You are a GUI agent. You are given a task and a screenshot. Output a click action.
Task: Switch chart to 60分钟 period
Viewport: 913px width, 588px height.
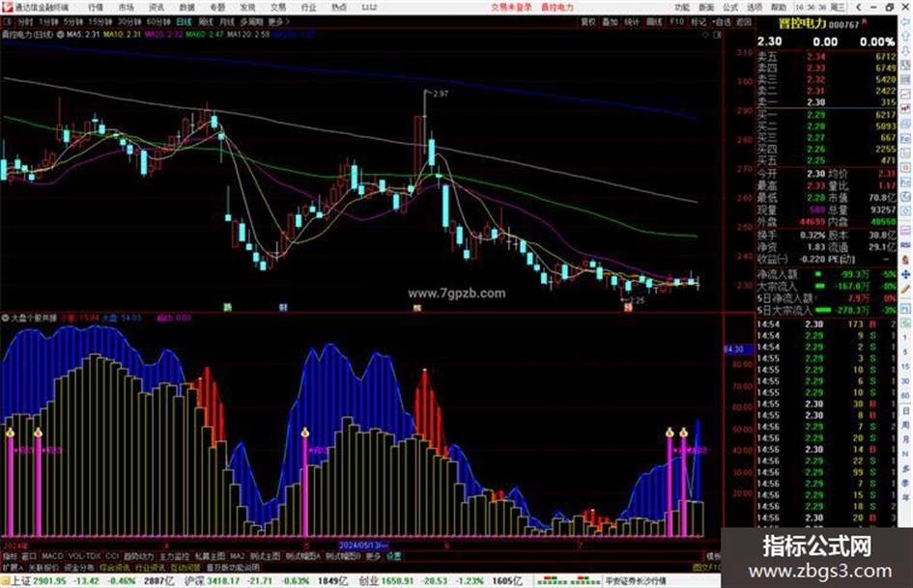[158, 21]
